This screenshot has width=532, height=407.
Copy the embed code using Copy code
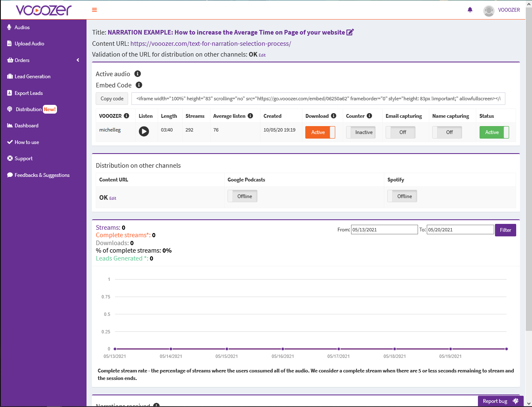pyautogui.click(x=111, y=99)
